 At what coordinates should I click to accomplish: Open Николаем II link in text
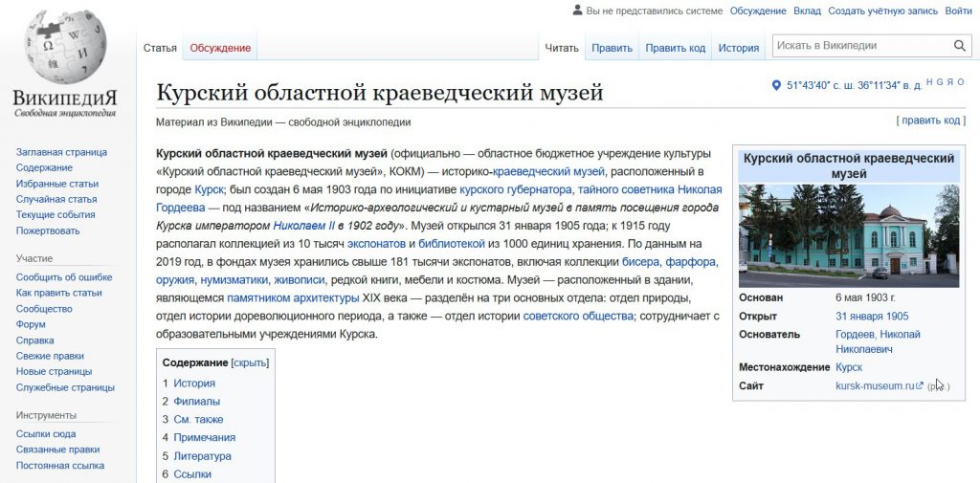[x=303, y=225]
